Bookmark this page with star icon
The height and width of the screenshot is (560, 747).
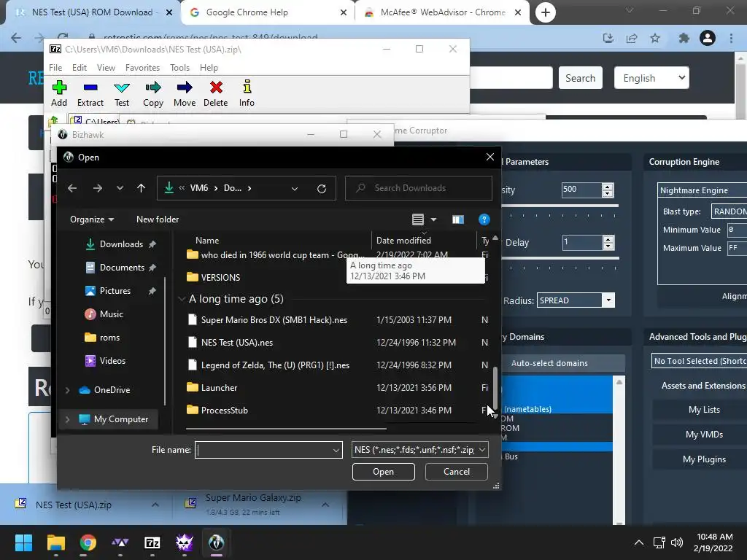[656, 38]
